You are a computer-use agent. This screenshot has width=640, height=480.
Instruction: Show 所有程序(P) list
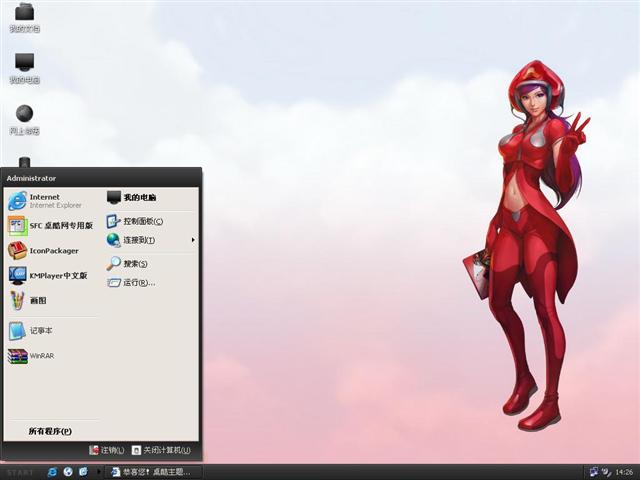click(x=50, y=431)
